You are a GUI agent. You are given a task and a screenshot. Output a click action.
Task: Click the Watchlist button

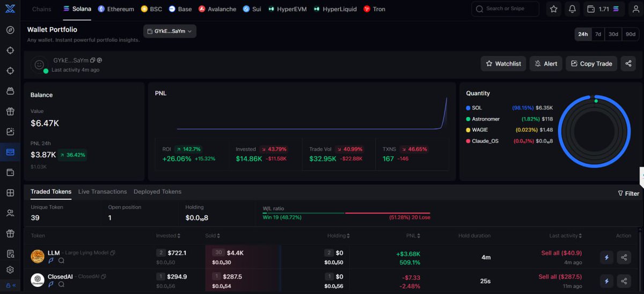tap(503, 63)
